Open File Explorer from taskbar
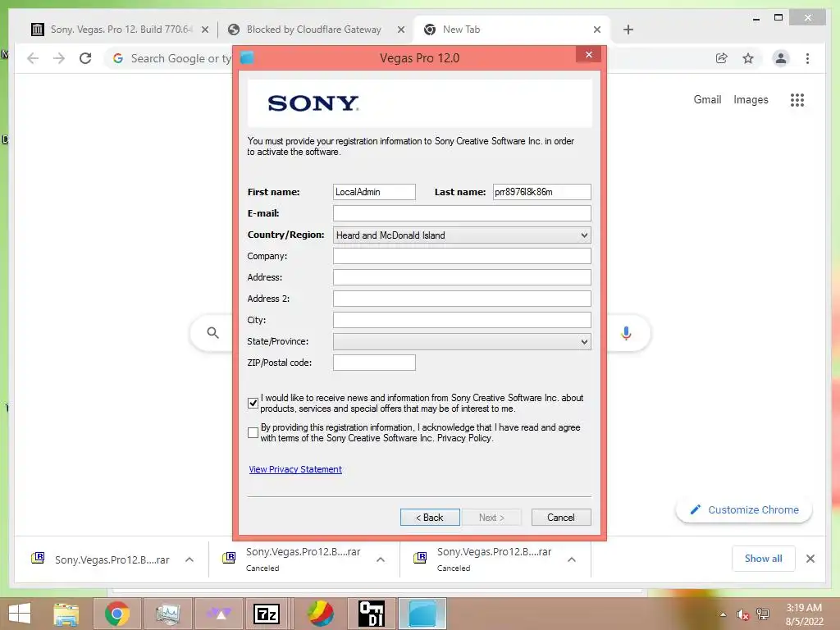 [x=66, y=614]
